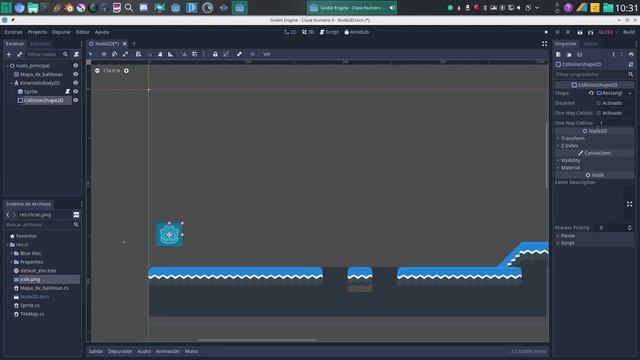Viewport: 640px width, 360px height.
Task: Switch to the AssetLib workspace
Action: click(x=357, y=32)
